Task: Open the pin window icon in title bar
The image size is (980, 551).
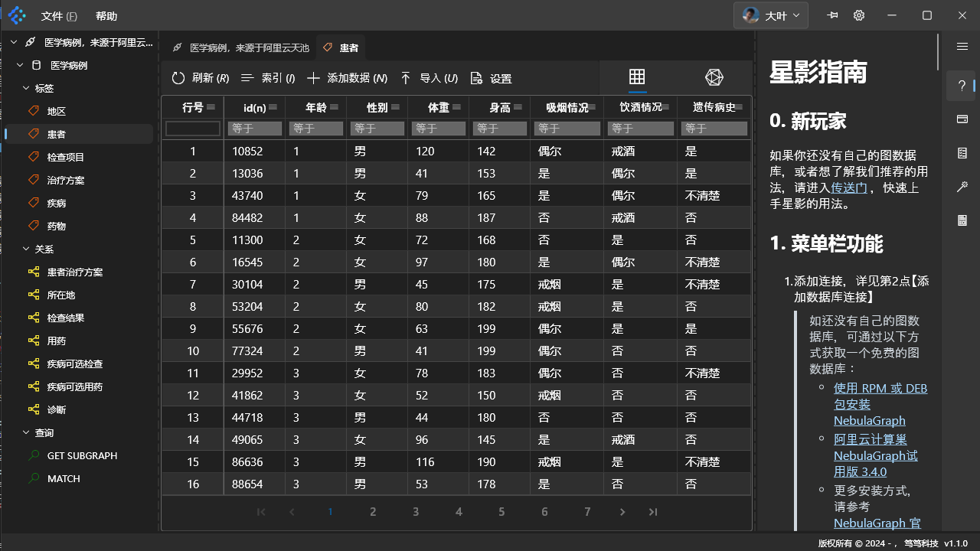Action: 832,15
